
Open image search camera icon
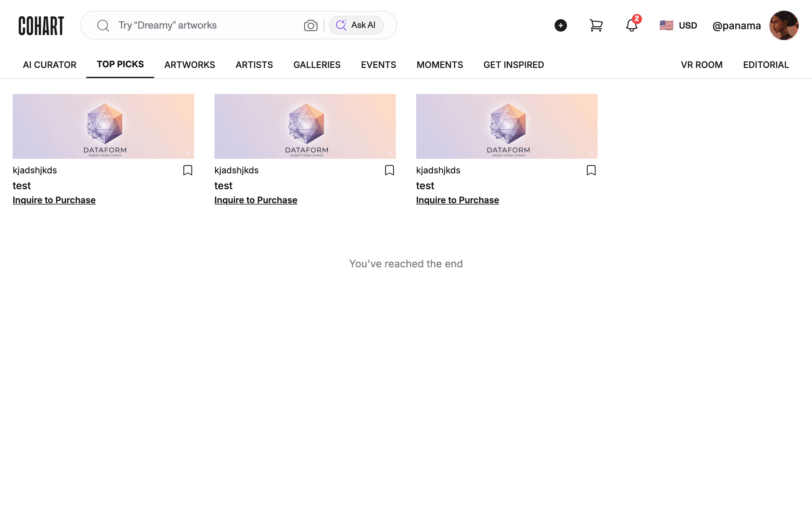pyautogui.click(x=311, y=25)
